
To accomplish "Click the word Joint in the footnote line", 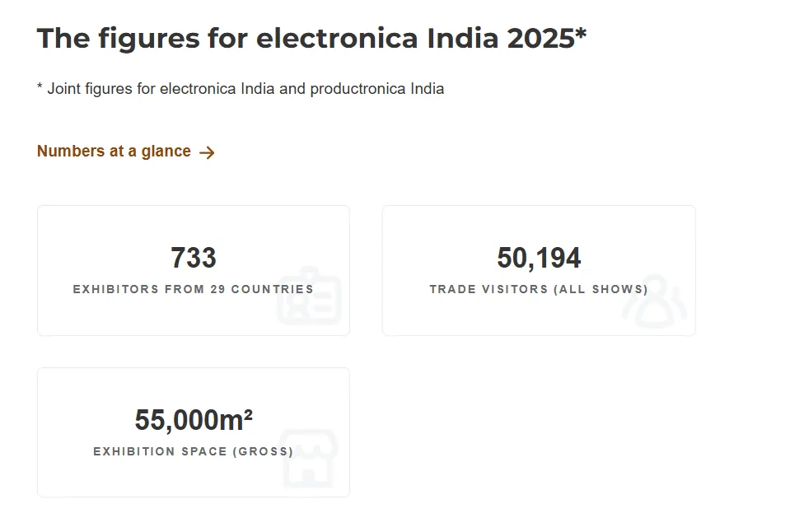I will (x=63, y=89).
